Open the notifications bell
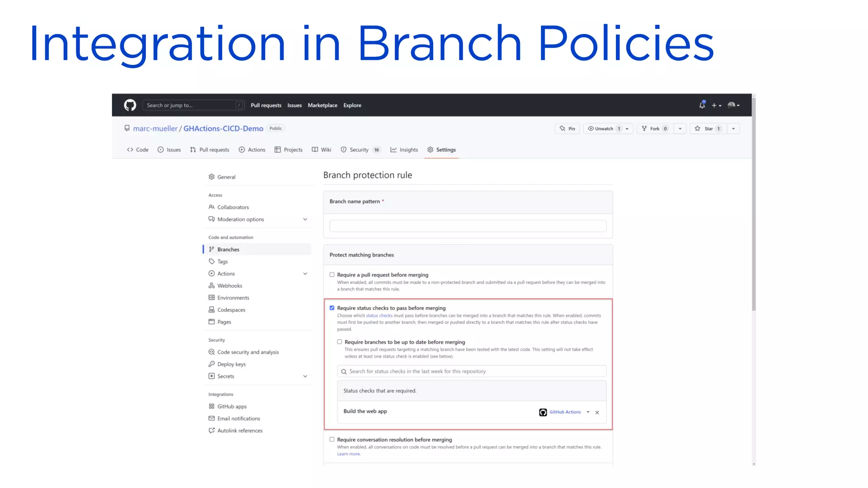The image size is (868, 488). [702, 105]
